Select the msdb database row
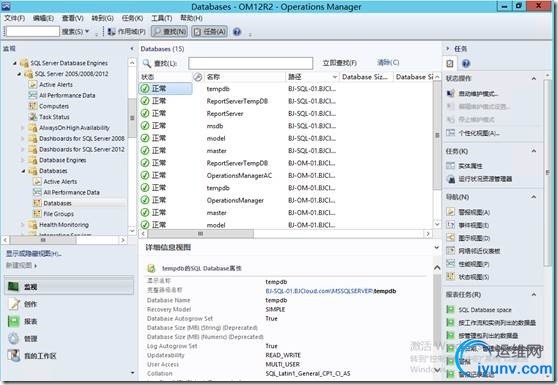Image resolution: width=558 pixels, height=385 pixels. tap(286, 126)
